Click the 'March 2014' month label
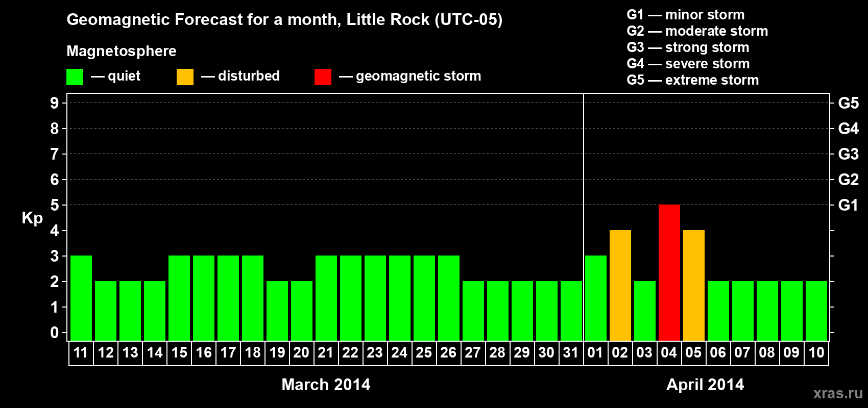868x408 pixels. [x=326, y=385]
